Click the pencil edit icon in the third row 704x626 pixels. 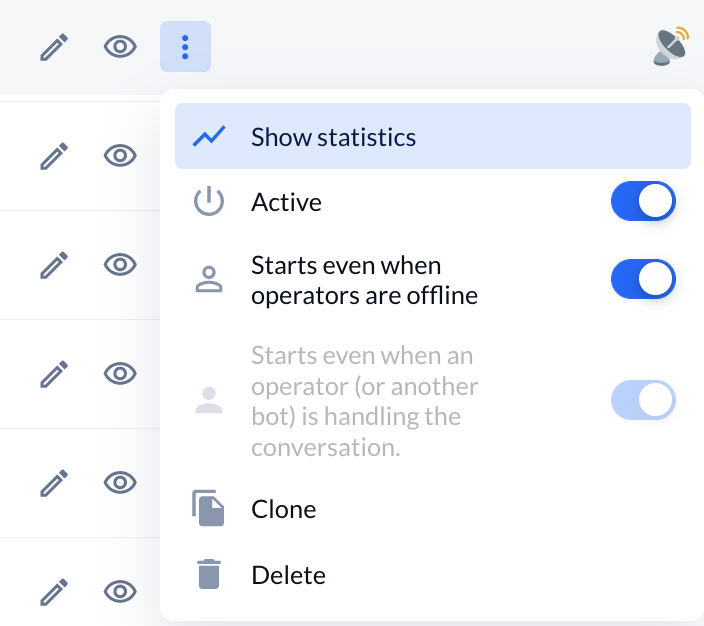tap(54, 265)
